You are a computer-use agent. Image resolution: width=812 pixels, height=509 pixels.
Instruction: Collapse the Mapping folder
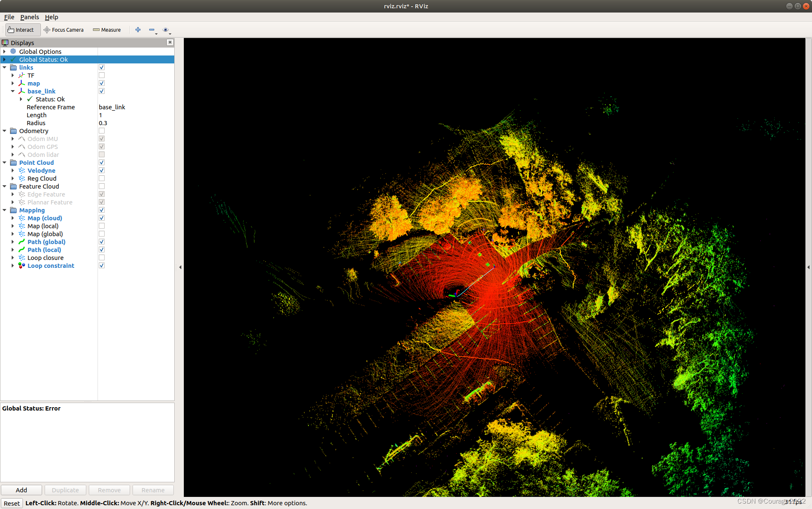[5, 210]
